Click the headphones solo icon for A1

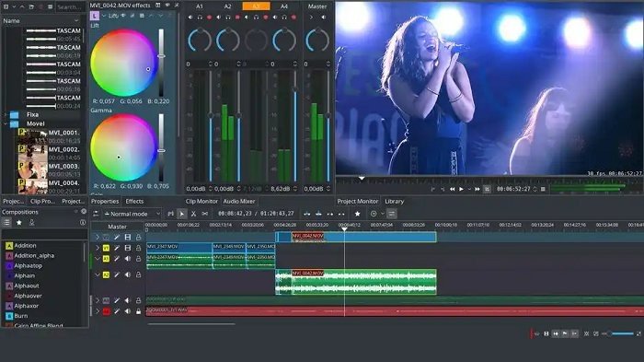[x=200, y=18]
